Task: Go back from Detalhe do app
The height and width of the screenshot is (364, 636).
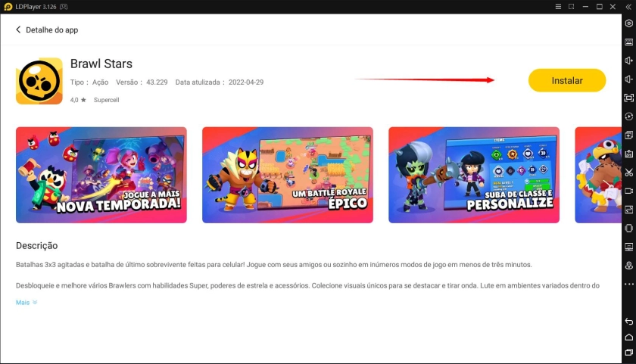Action: 19,30
